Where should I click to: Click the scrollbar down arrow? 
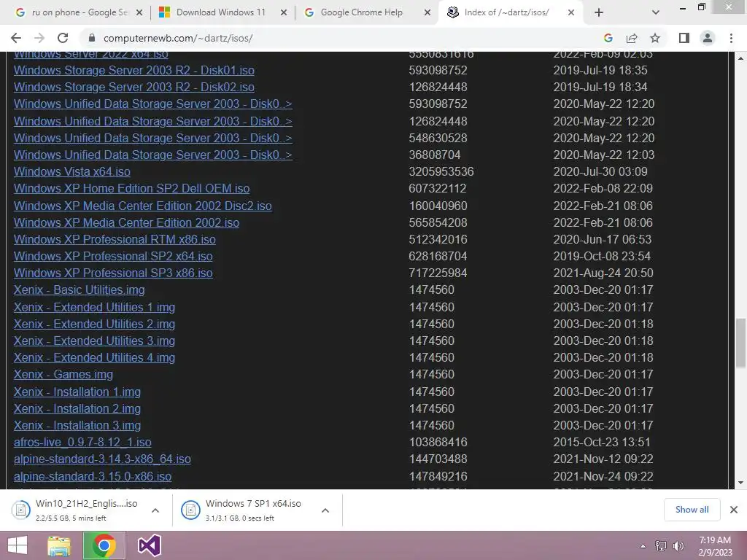point(741,483)
